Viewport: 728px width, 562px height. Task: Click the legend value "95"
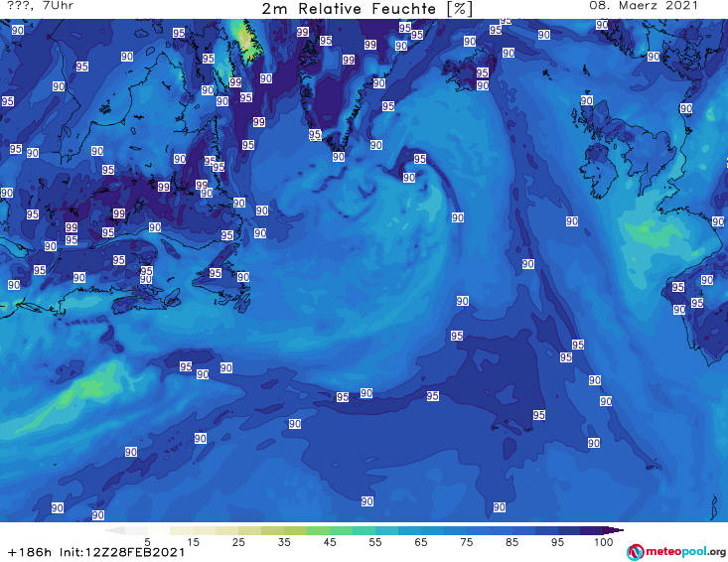[557, 542]
